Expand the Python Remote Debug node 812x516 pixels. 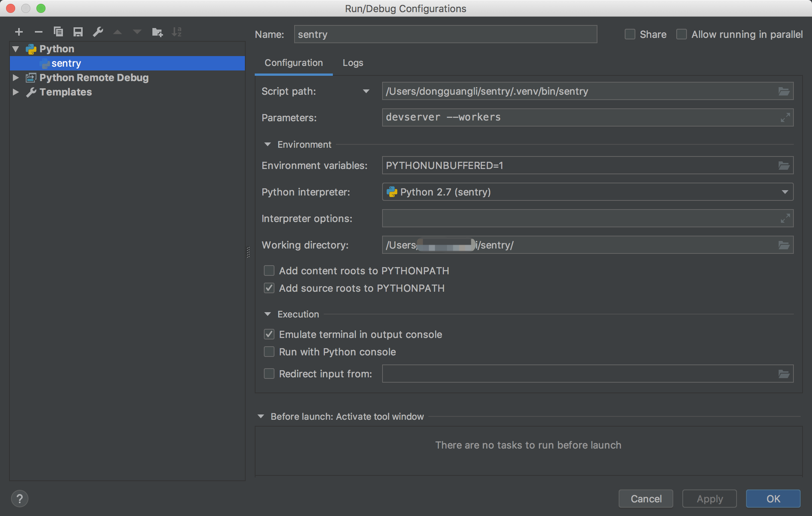click(x=16, y=78)
